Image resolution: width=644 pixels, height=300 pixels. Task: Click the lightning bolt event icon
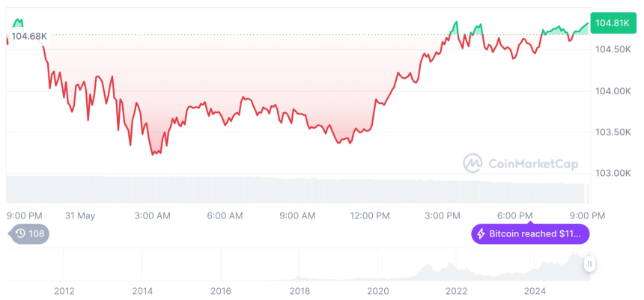(x=480, y=234)
